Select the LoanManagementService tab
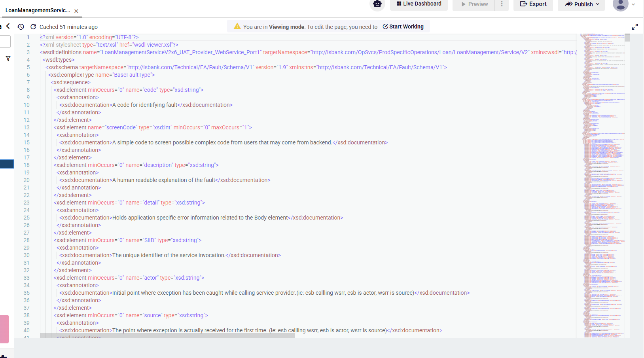This screenshot has height=358, width=644. [x=38, y=10]
